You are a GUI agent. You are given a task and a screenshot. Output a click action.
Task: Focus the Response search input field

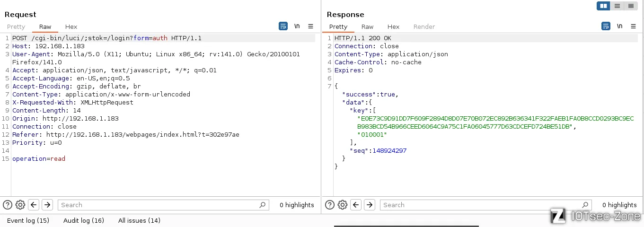point(486,205)
